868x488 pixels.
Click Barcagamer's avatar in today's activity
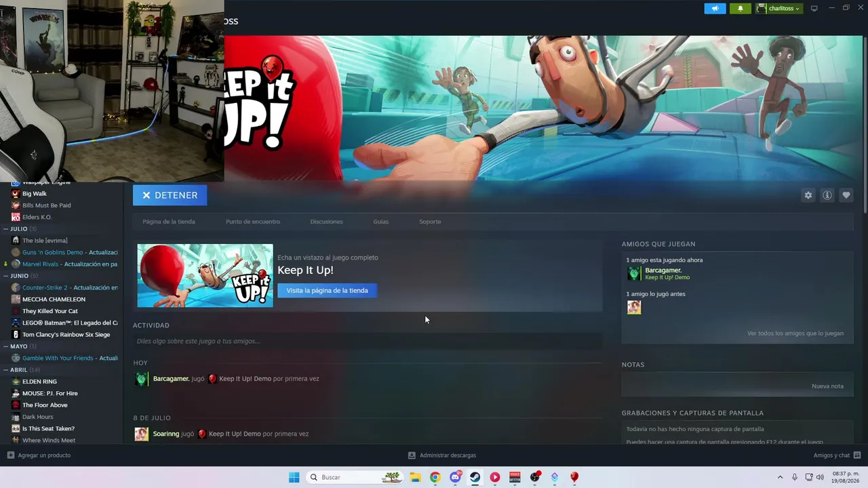(x=141, y=379)
